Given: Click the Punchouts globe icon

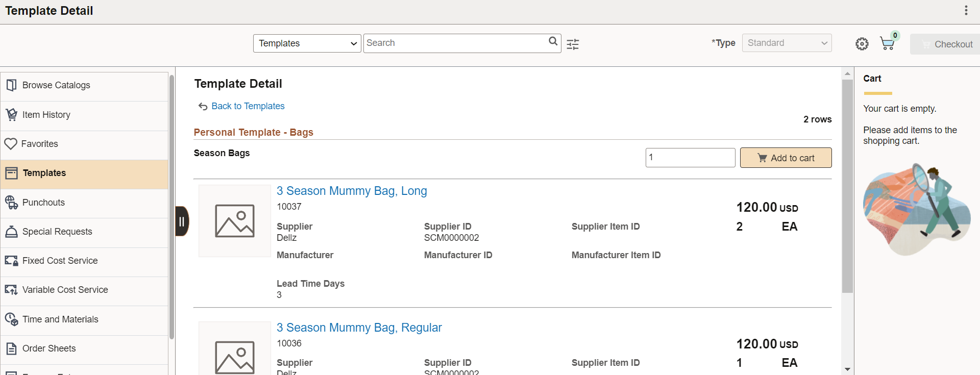Looking at the screenshot, I should [11, 203].
